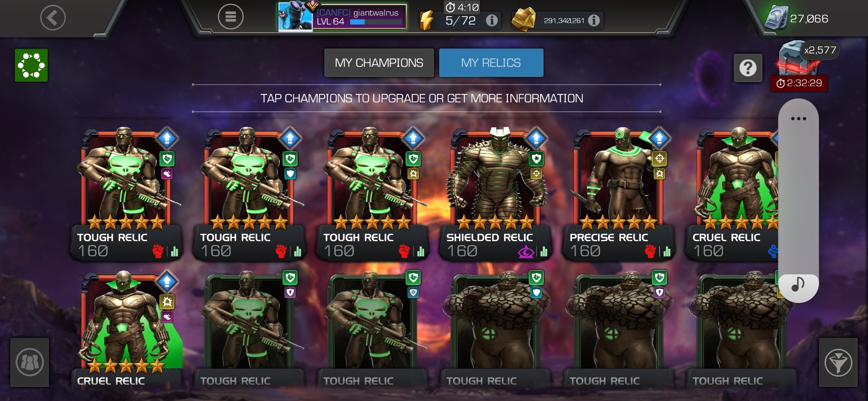The image size is (868, 401).
Task: Open the team members icon
Action: tap(30, 362)
